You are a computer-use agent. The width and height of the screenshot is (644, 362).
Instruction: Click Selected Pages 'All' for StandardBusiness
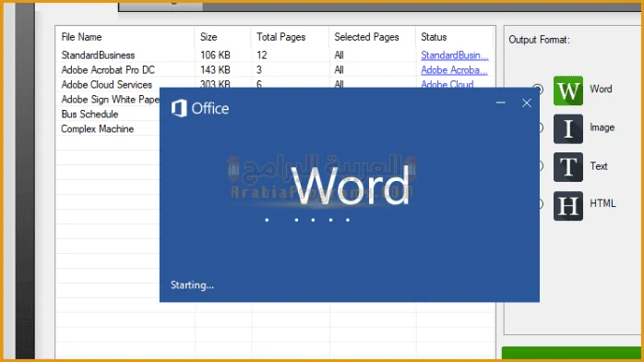click(x=339, y=55)
